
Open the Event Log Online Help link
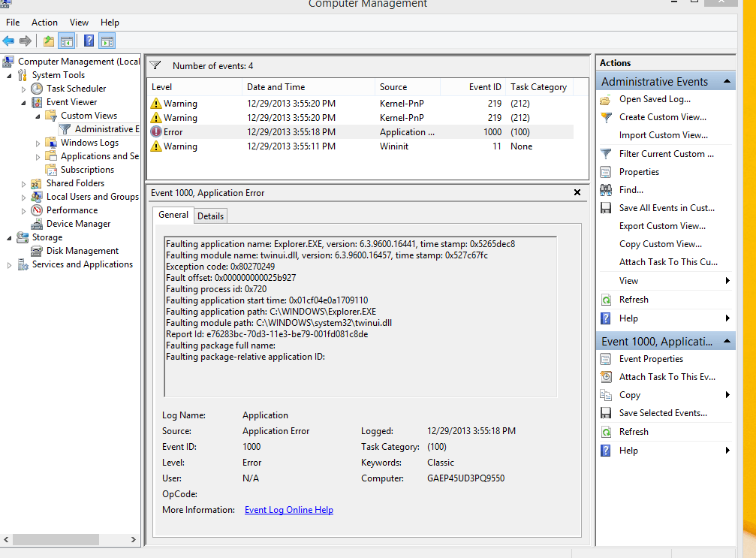(289, 510)
